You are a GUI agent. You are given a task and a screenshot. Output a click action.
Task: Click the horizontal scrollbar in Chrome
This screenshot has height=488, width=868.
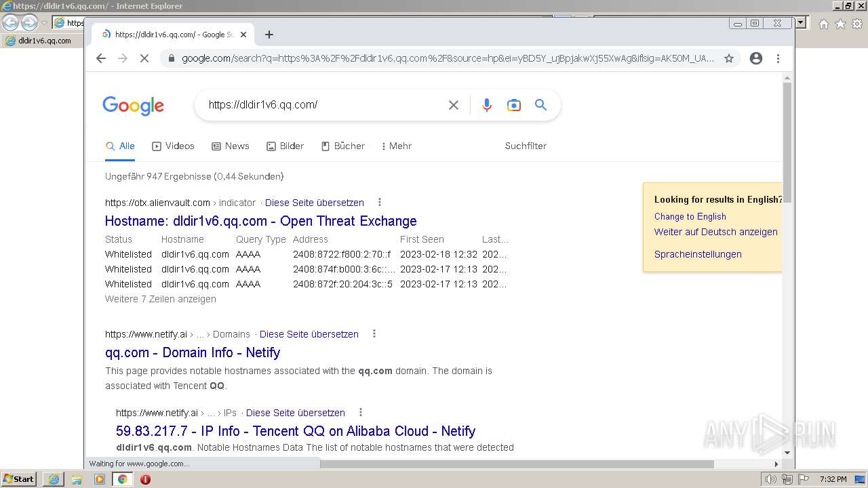point(517,464)
